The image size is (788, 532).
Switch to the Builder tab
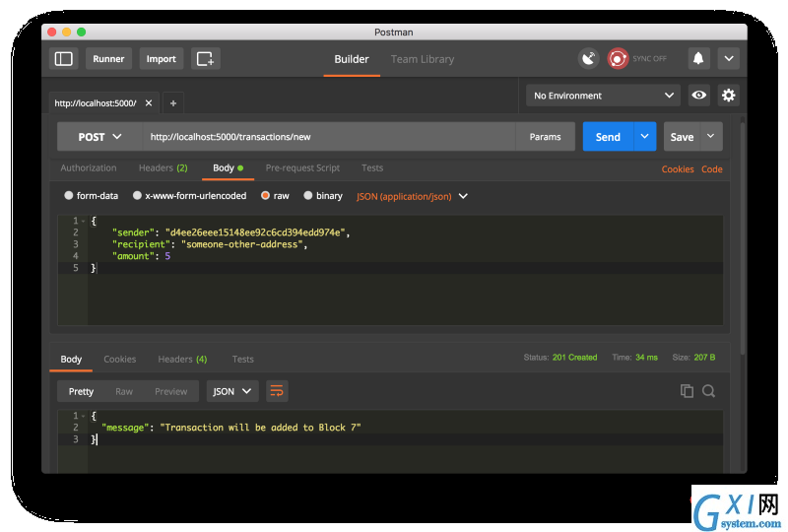352,59
